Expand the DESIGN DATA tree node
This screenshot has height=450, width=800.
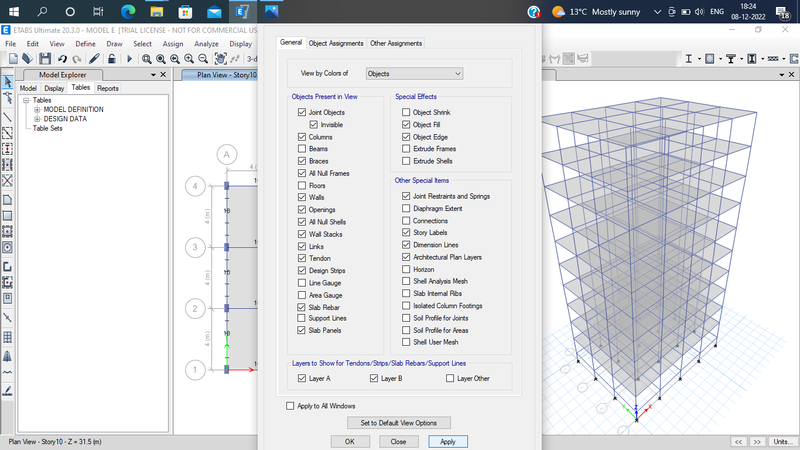coord(37,119)
